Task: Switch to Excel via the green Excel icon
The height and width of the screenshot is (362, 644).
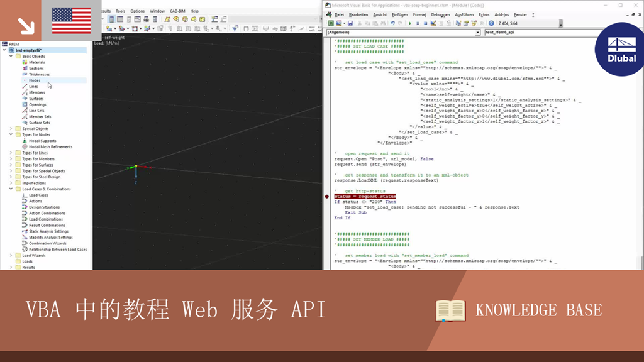Action: [331, 23]
